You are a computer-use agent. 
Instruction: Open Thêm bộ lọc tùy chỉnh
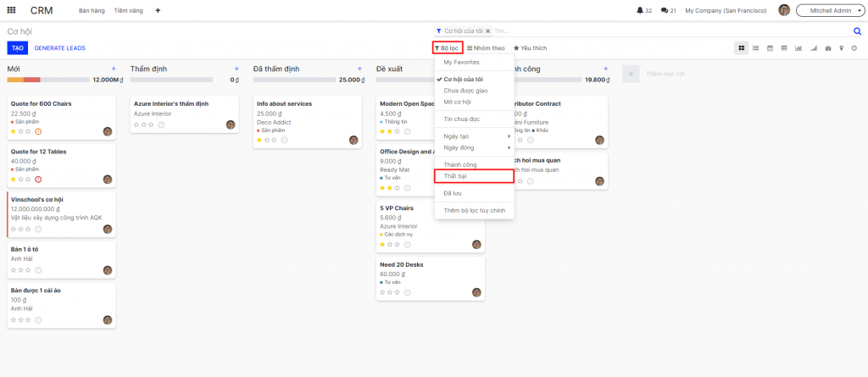(475, 210)
